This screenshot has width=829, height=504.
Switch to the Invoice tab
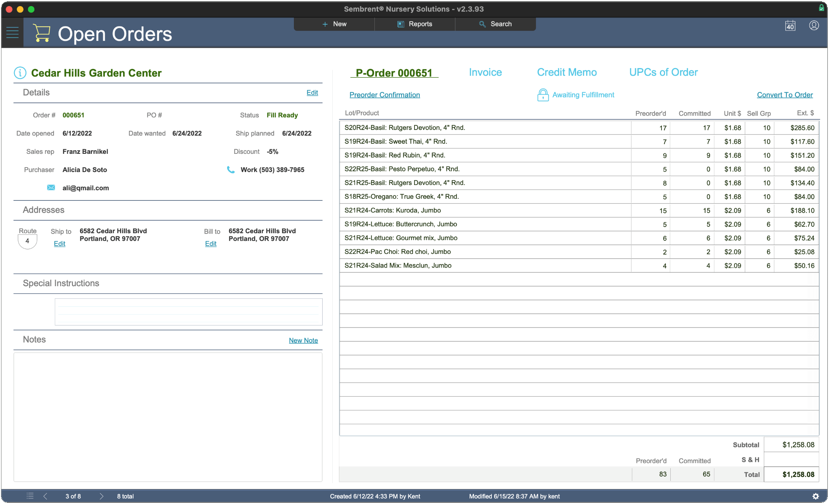485,72
